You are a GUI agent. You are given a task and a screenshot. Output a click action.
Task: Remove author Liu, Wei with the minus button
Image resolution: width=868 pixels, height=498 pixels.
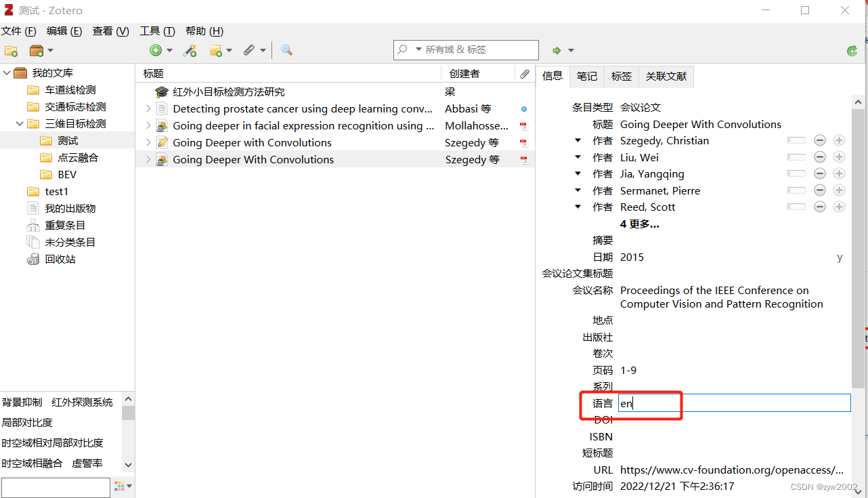pyautogui.click(x=820, y=157)
